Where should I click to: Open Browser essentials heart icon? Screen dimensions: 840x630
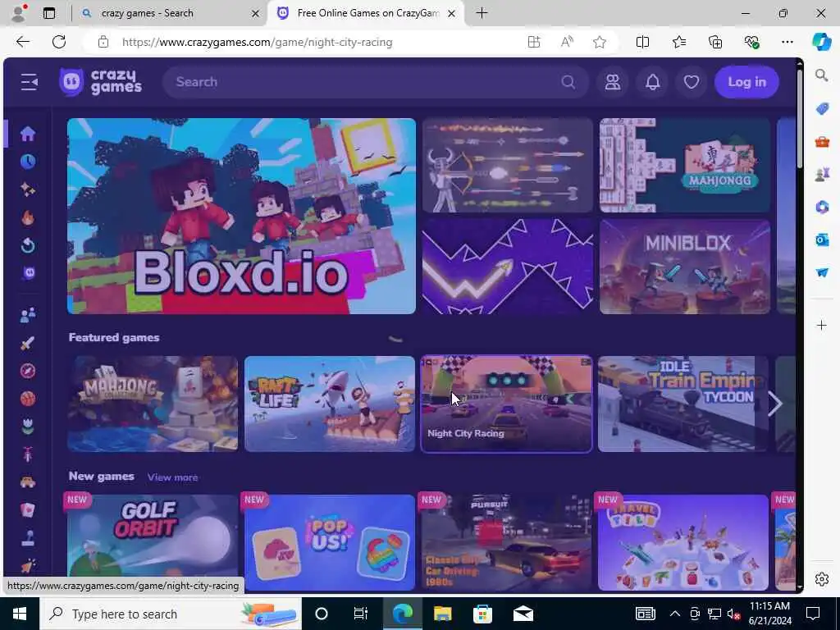pyautogui.click(x=751, y=42)
